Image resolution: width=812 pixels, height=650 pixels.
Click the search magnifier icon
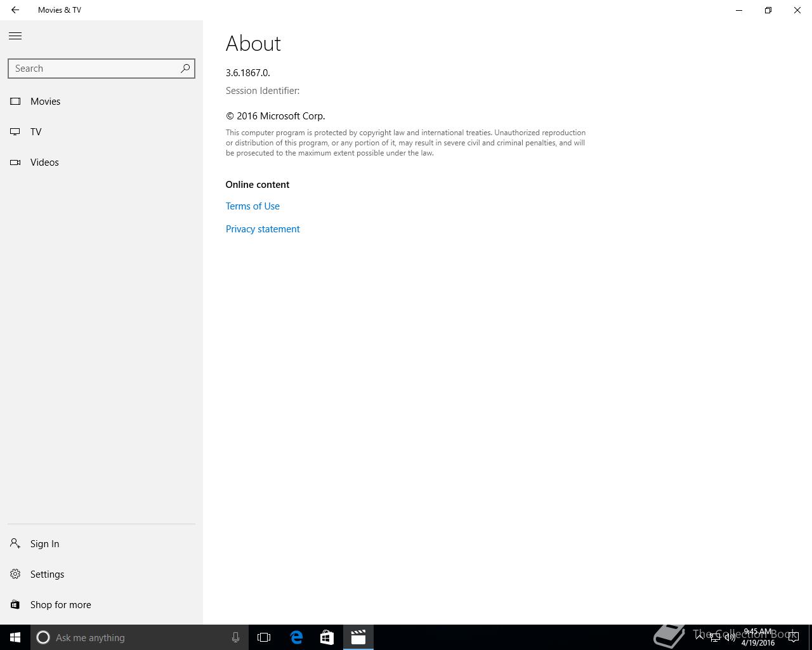185,69
